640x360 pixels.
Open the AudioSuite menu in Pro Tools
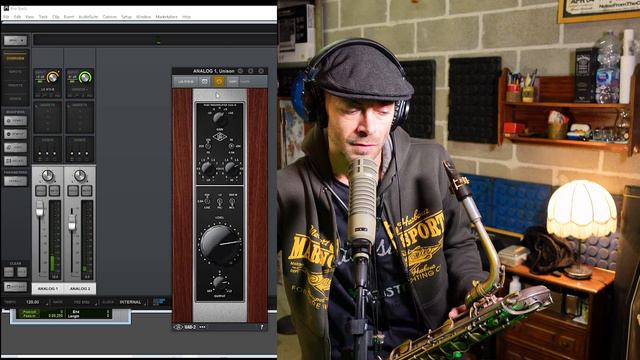[x=88, y=17]
